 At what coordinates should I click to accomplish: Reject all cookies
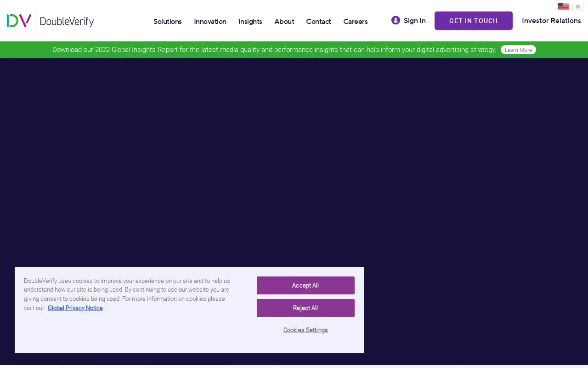(x=305, y=308)
